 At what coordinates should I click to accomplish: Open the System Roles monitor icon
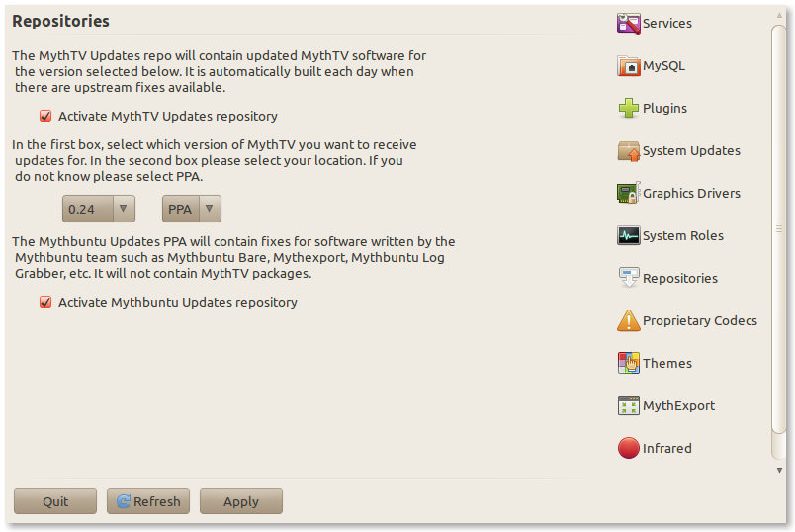[x=628, y=235]
